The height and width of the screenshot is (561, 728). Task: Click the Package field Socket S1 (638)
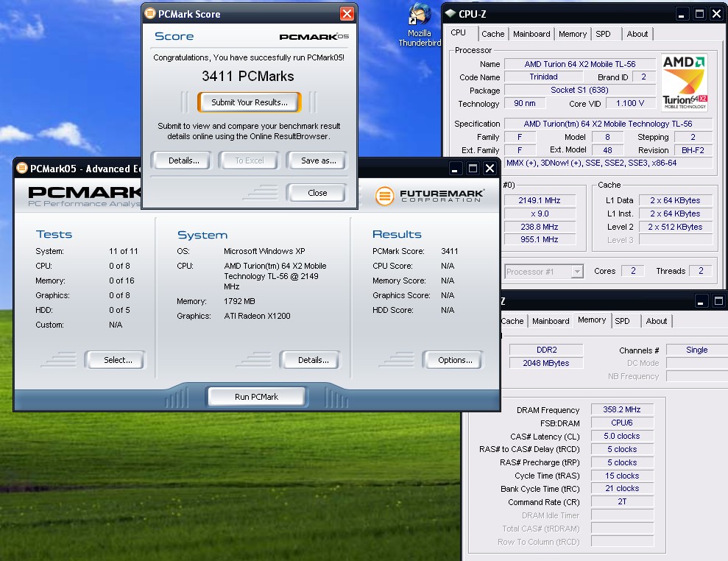click(579, 90)
